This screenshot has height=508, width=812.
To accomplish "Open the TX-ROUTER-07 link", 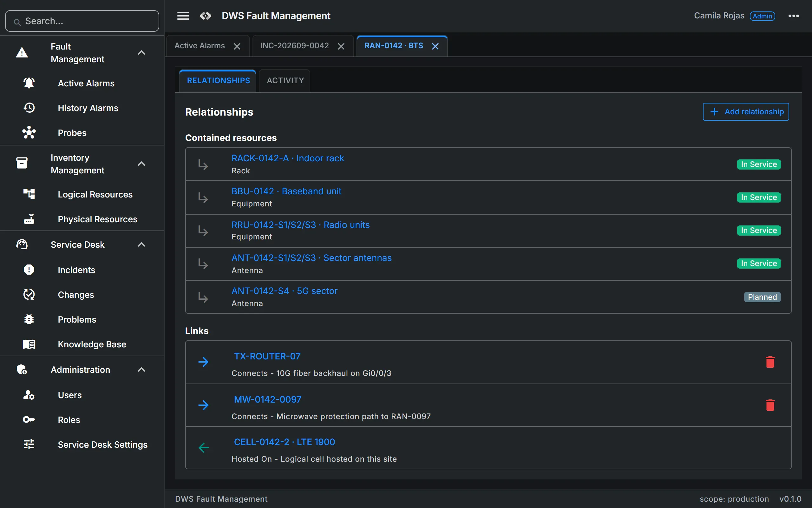I will pyautogui.click(x=267, y=356).
